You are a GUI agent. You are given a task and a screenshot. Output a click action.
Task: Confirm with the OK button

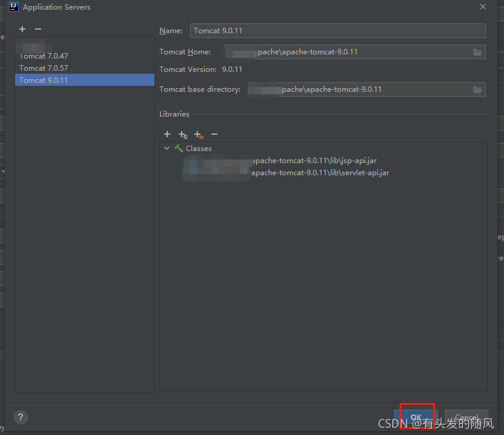click(416, 417)
